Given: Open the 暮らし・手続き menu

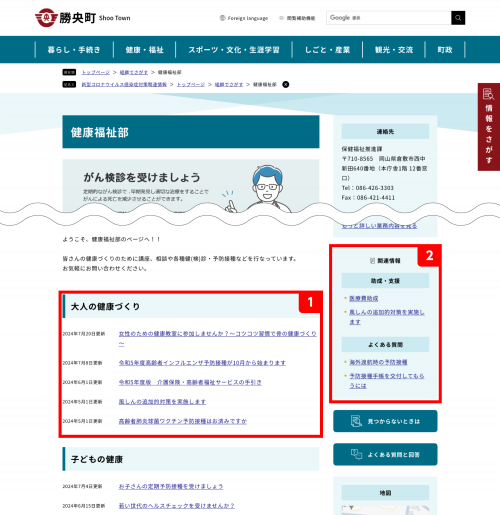Looking at the screenshot, I should click(x=74, y=50).
